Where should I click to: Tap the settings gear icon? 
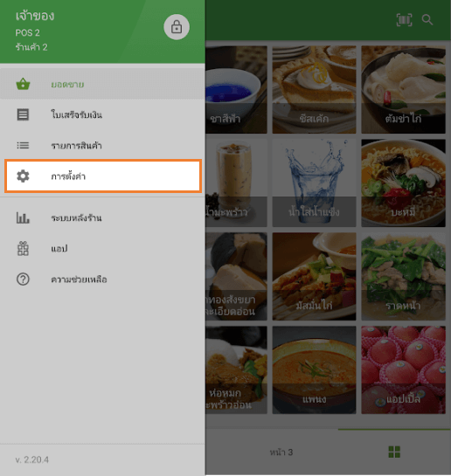(x=23, y=176)
